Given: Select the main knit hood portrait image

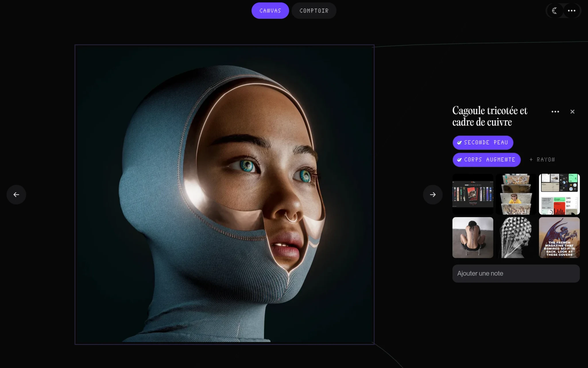Looking at the screenshot, I should pyautogui.click(x=225, y=194).
